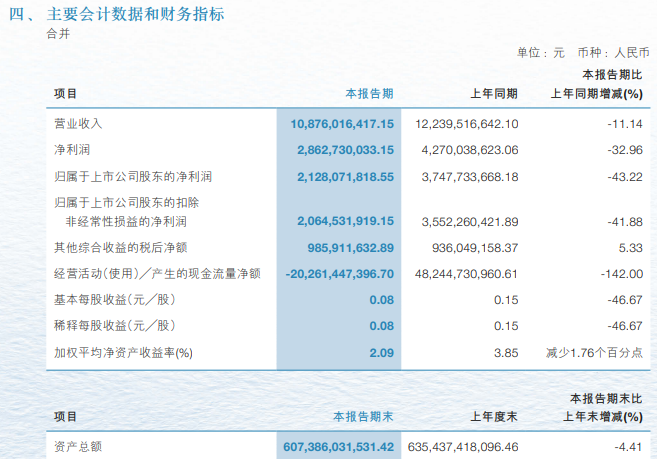Click the 上年度末 column header
This screenshot has height=459, width=657.
[494, 417]
